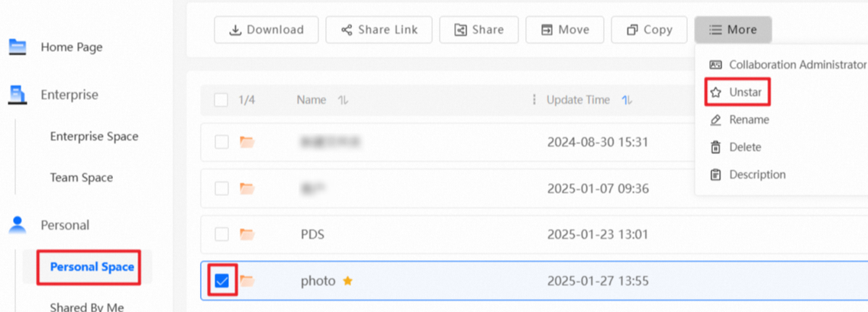Uncheck the photo folder checkbox
The width and height of the screenshot is (868, 312).
click(x=221, y=281)
